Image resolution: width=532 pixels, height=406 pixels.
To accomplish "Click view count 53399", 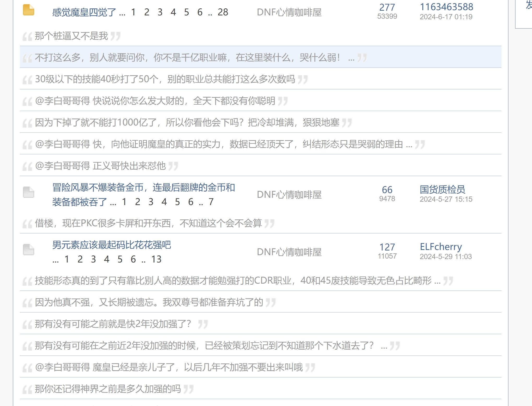I will click(387, 16).
